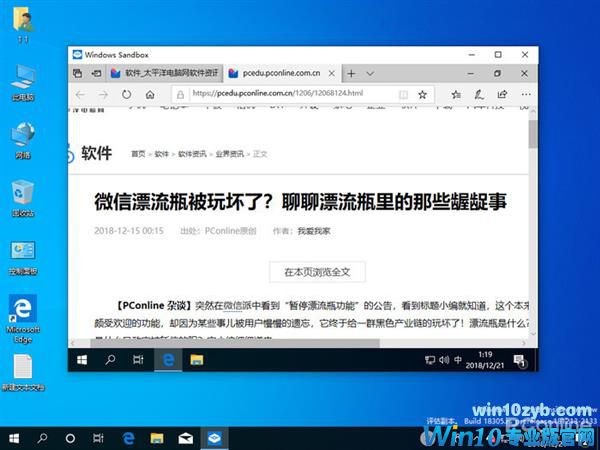The height and width of the screenshot is (450, 600).
Task: Click the 软件资讯 breadcrumb link
Action: click(192, 154)
